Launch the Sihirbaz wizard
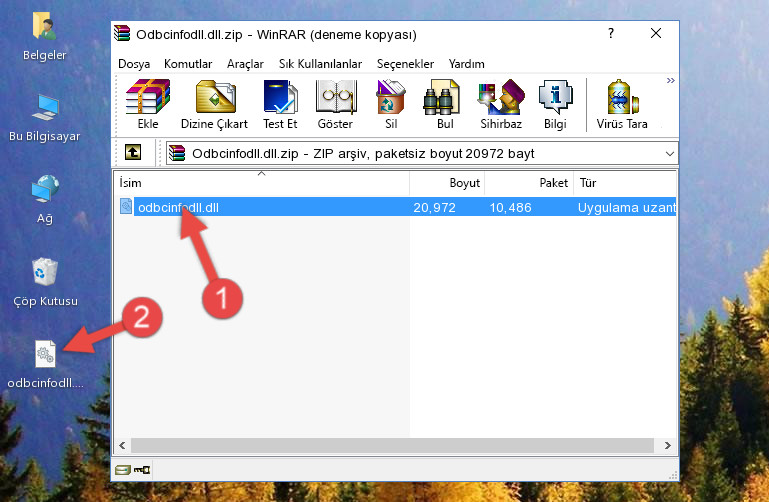The height and width of the screenshot is (502, 769). (501, 104)
